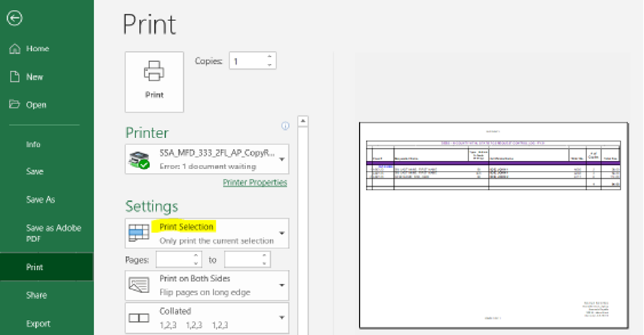This screenshot has height=335, width=644.
Task: Expand the Collated dropdown
Action: 282,318
